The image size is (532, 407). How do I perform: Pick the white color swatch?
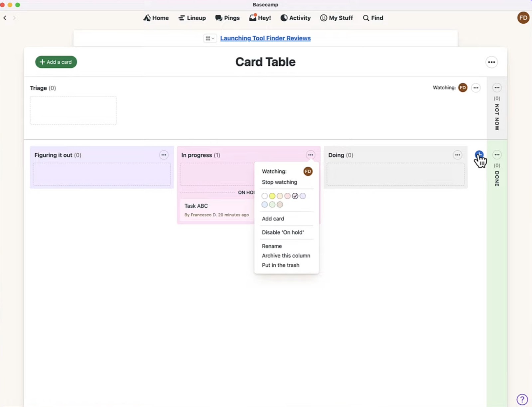coord(264,196)
